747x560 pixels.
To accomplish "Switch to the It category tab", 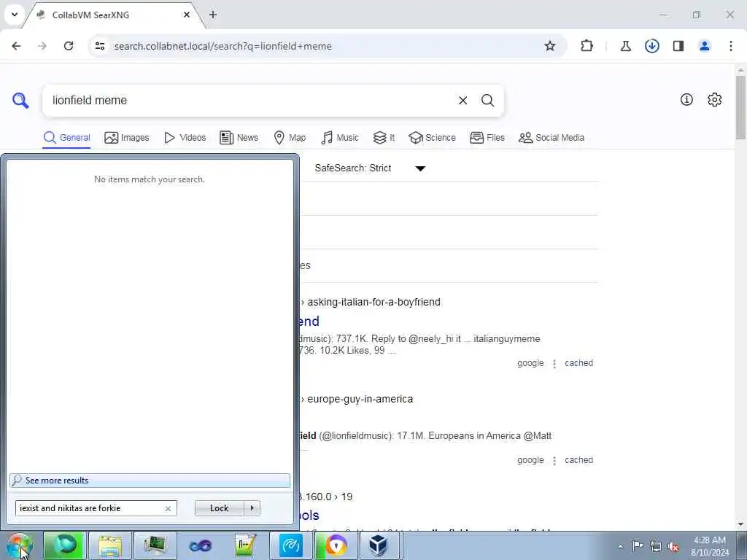I will pyautogui.click(x=384, y=138).
